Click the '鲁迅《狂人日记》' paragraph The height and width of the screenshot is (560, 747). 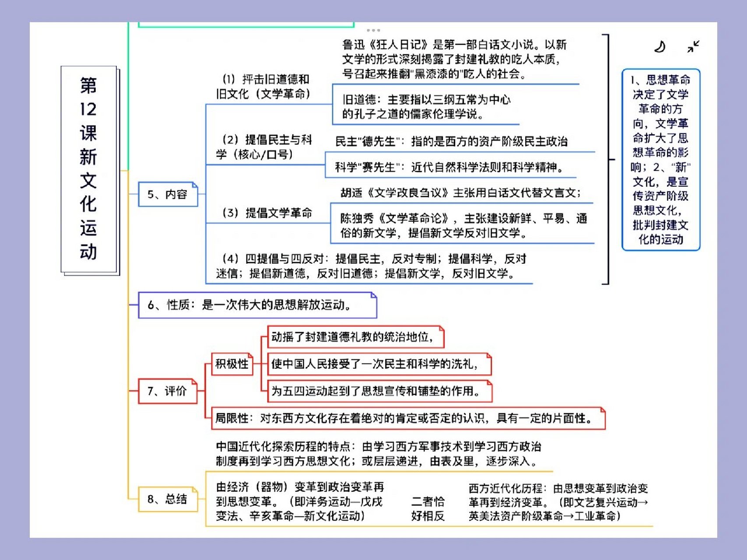(454, 59)
